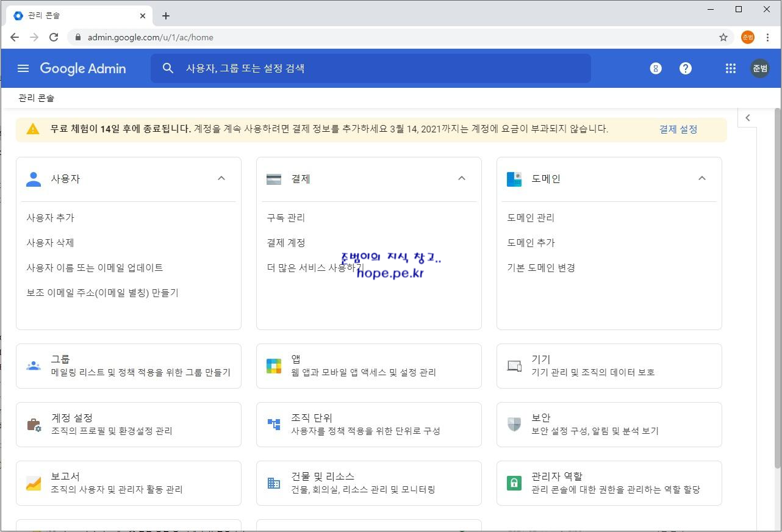Screen dimensions: 782x532
Task: Open the Chrome profile 준범 icon
Action: pos(748,37)
